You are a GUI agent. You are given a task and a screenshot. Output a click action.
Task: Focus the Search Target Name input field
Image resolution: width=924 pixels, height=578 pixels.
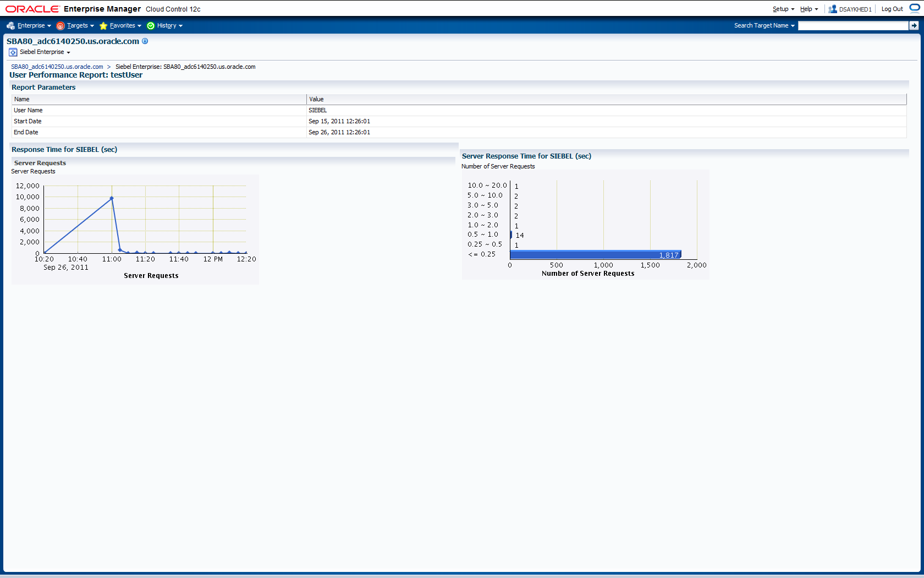point(853,26)
